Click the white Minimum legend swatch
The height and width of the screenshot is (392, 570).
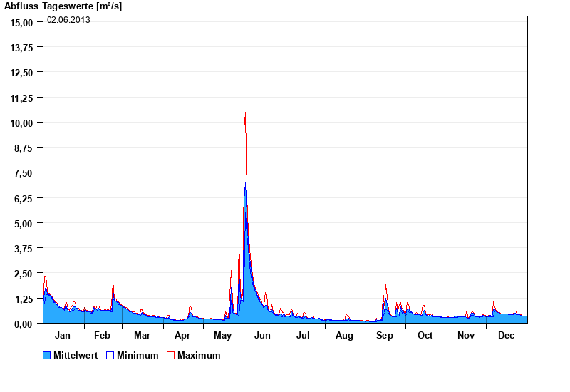coord(110,355)
